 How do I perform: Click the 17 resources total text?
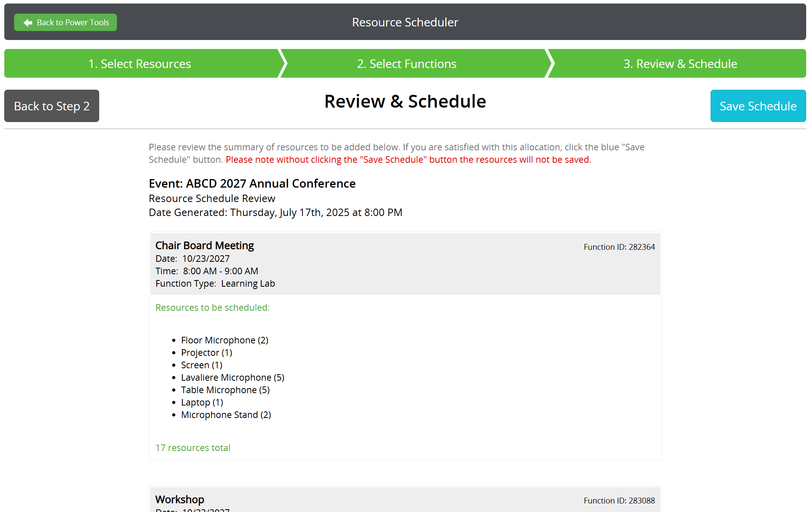[193, 448]
